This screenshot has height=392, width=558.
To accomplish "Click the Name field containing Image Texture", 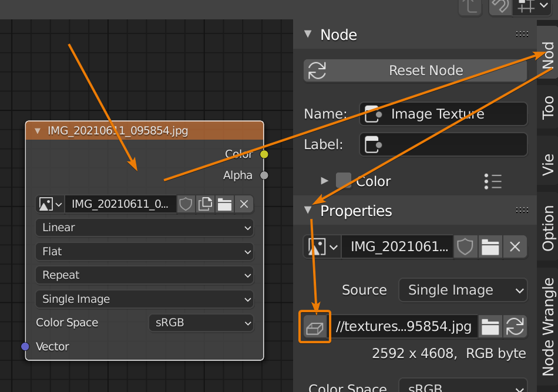I will pyautogui.click(x=443, y=114).
